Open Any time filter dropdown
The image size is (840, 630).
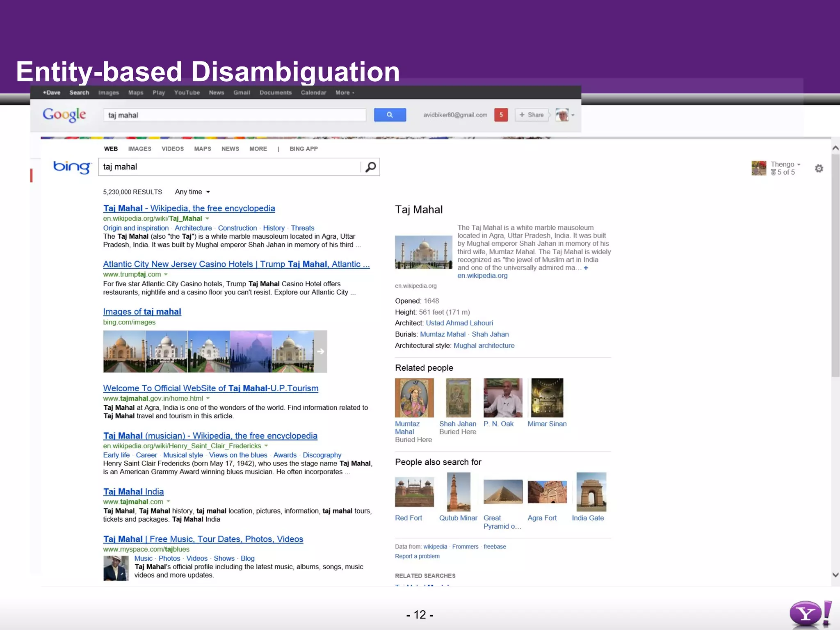click(192, 192)
